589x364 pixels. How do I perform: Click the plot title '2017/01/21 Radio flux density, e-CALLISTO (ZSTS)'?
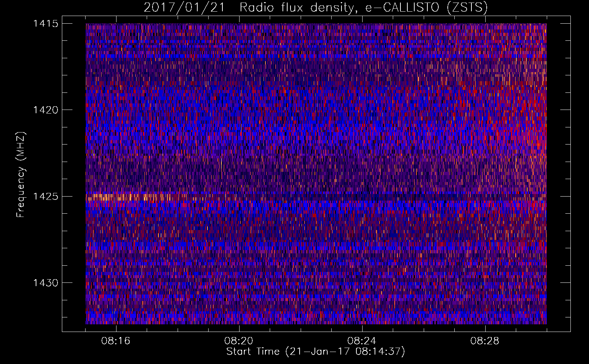(316, 8)
